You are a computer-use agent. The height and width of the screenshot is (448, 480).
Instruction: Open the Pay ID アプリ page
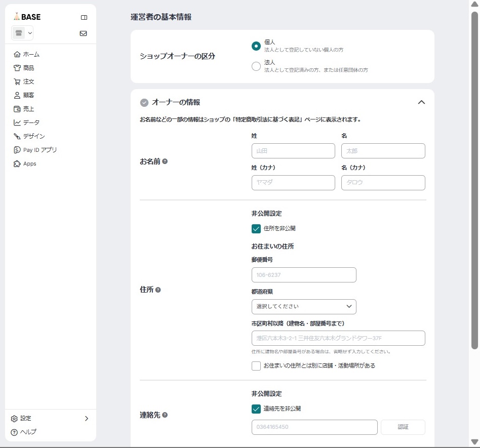point(39,150)
